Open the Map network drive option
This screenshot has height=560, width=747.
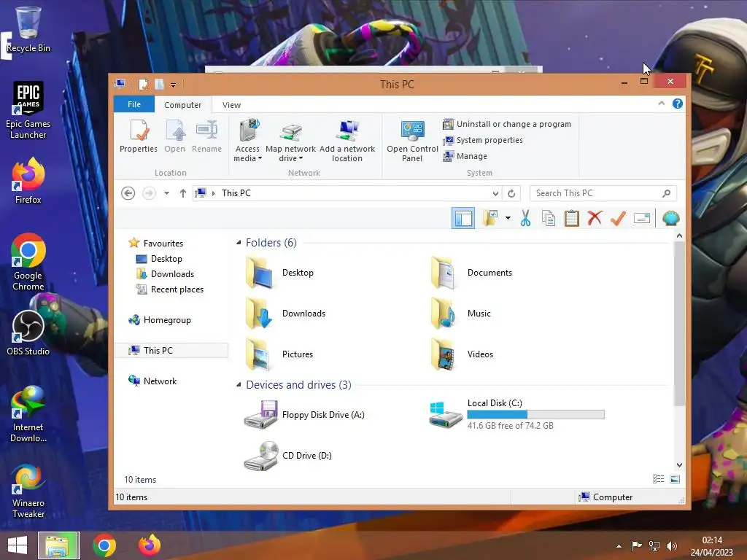(290, 141)
